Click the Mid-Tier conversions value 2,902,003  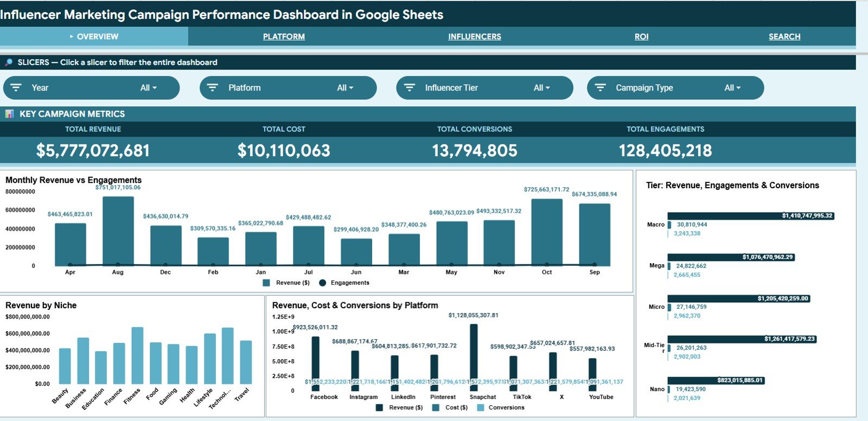687,357
